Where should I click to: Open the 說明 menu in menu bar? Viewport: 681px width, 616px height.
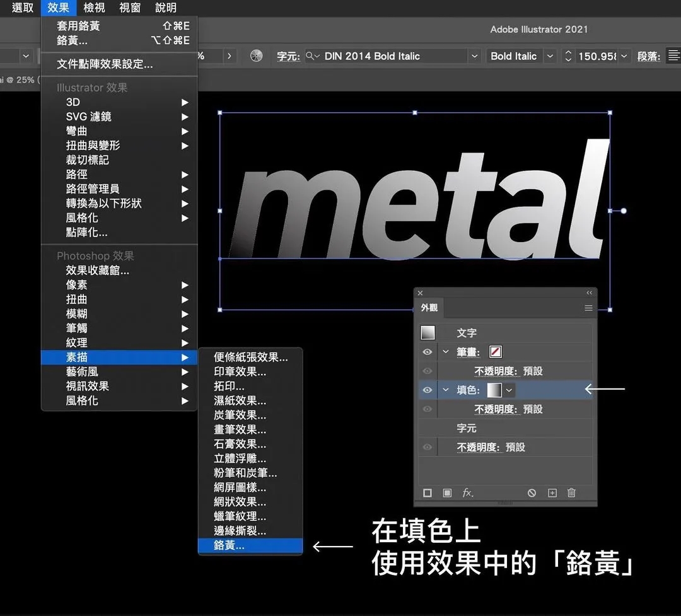coord(165,8)
